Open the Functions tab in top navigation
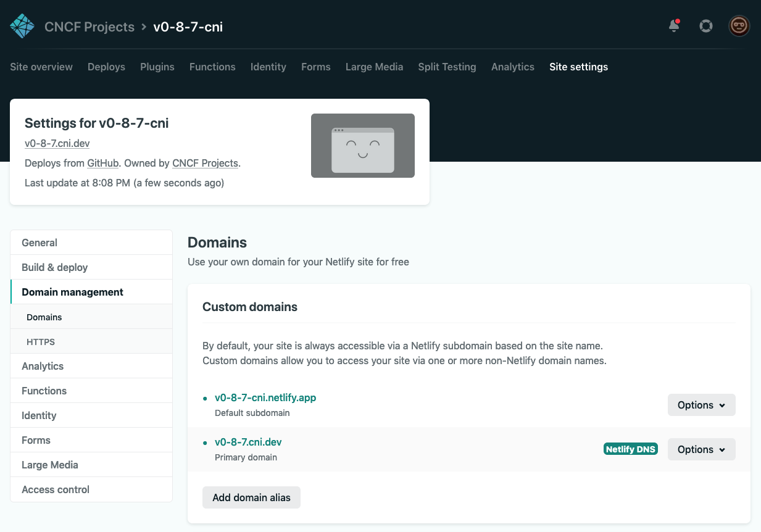The height and width of the screenshot is (532, 761). click(x=212, y=67)
